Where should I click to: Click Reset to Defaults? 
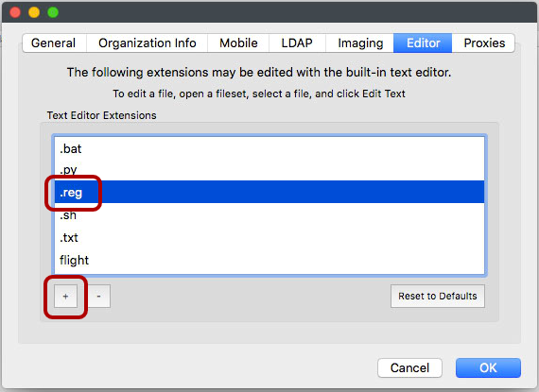[x=438, y=297]
